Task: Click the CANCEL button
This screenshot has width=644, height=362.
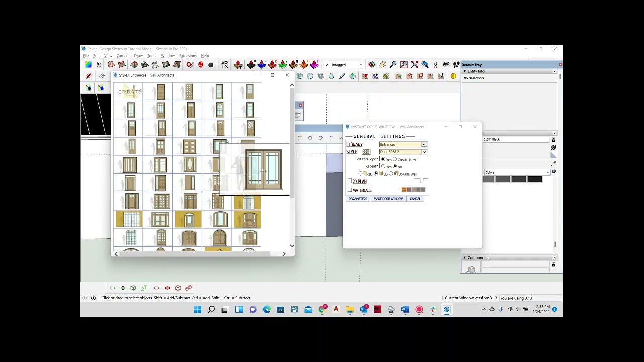Action: [x=415, y=199]
